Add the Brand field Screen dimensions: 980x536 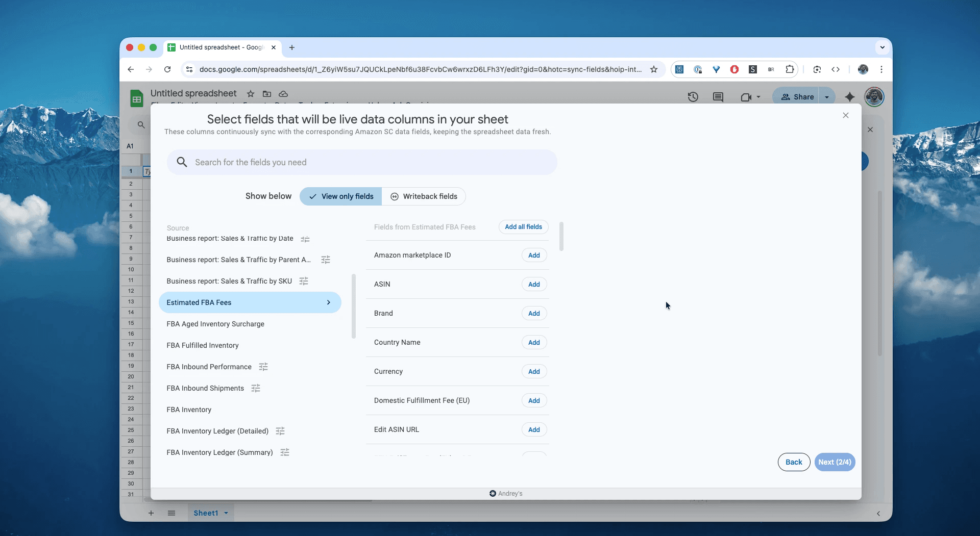point(534,314)
